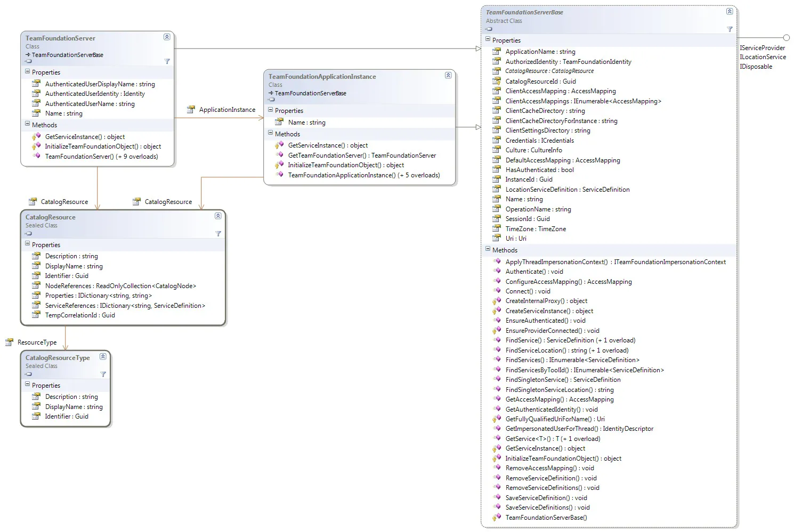Collapse Properties section in TeamFoundationServerBase

tap(488, 39)
